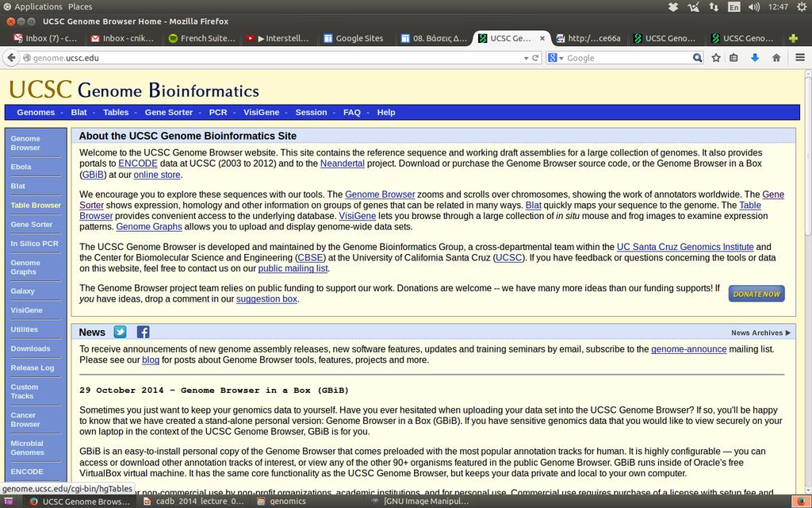
Task: Switch to GNU Image Manipulation taskbar item
Action: [x=420, y=502]
